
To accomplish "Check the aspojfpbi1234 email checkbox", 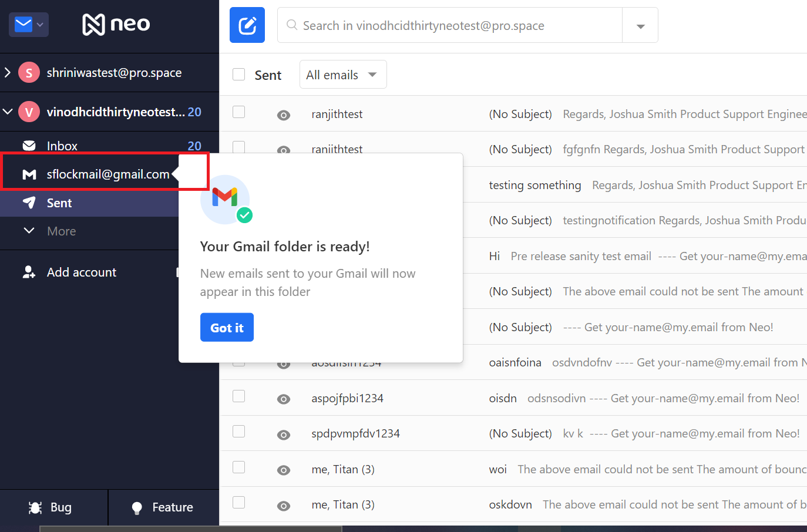I will tap(238, 396).
